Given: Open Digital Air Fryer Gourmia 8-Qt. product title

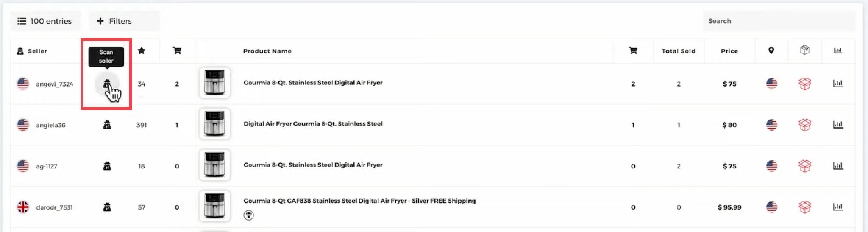Looking at the screenshot, I should (x=313, y=124).
